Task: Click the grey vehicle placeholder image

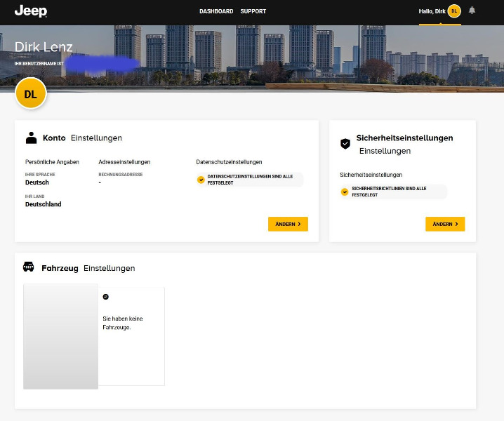Action: 60,336
